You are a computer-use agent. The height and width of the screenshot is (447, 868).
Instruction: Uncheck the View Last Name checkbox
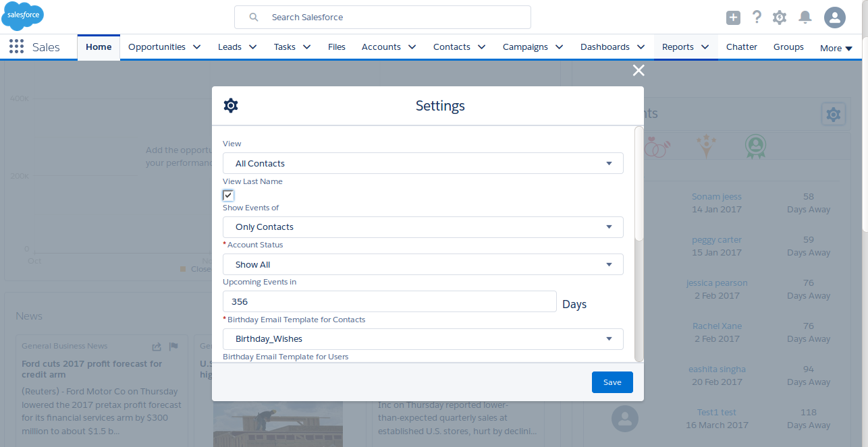[227, 195]
